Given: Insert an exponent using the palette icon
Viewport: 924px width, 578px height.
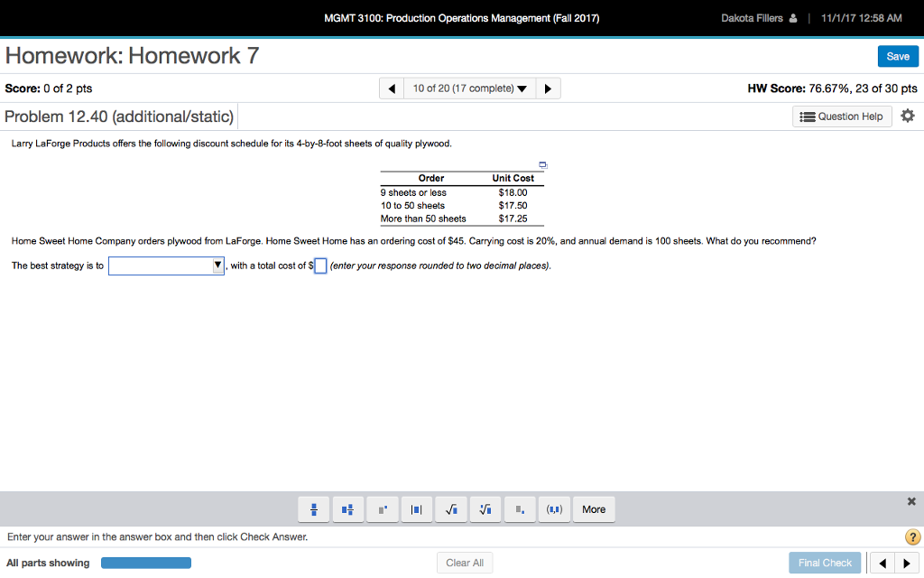Looking at the screenshot, I should (382, 508).
